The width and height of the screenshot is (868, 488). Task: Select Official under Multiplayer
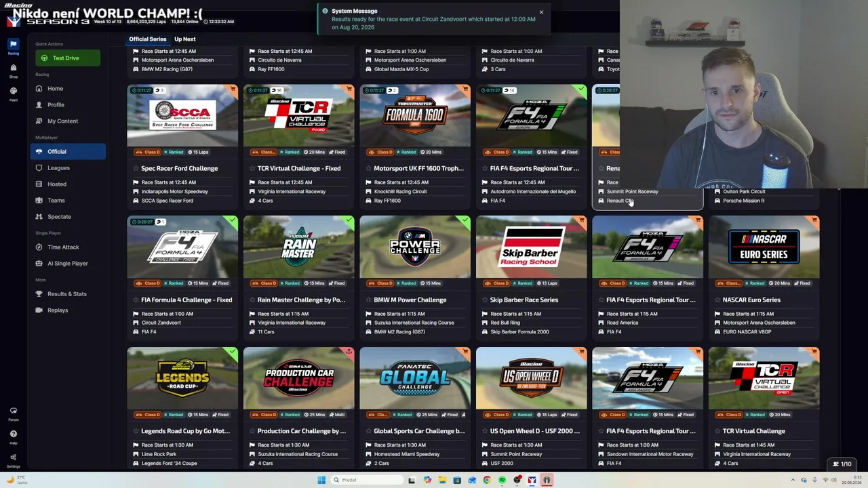tap(68, 151)
